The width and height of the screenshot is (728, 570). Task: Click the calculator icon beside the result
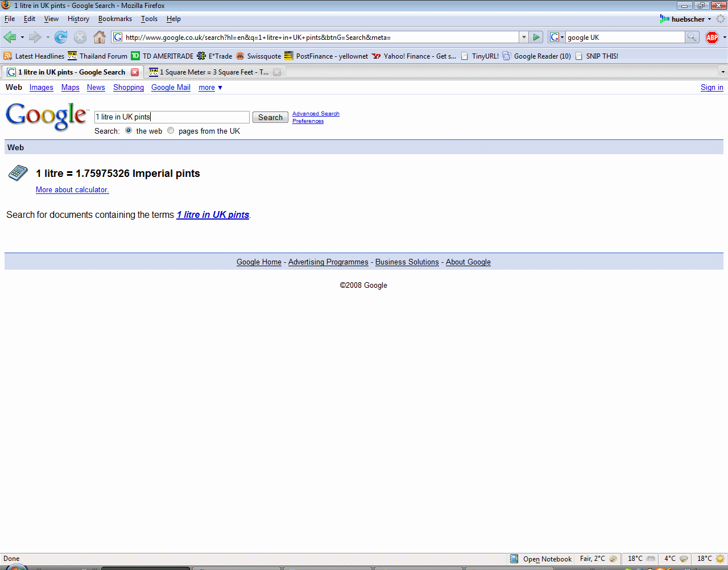click(18, 172)
